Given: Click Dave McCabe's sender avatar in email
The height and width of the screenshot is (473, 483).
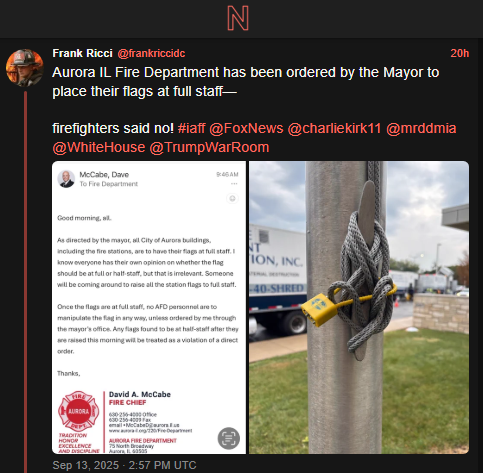Looking at the screenshot, I should click(x=66, y=179).
